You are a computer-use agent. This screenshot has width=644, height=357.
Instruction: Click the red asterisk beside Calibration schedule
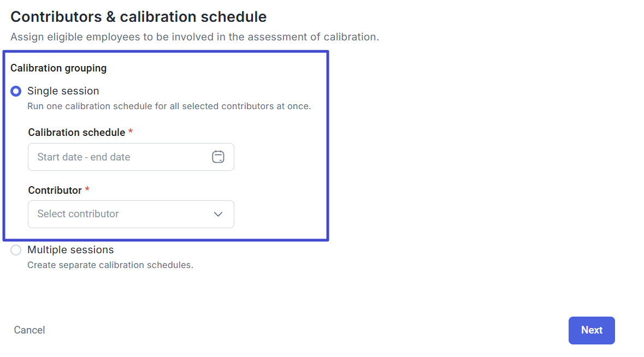coord(131,132)
